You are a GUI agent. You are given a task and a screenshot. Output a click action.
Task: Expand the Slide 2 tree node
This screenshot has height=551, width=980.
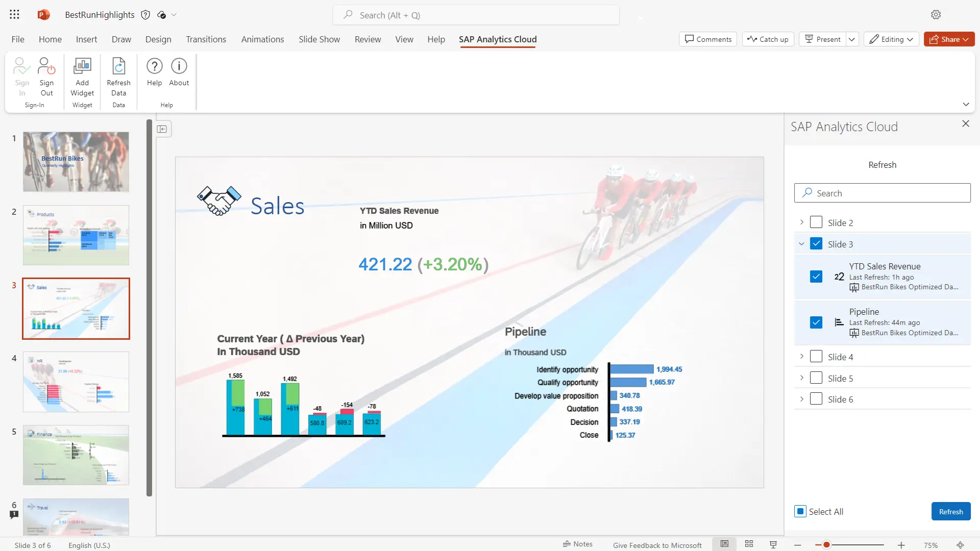point(801,222)
